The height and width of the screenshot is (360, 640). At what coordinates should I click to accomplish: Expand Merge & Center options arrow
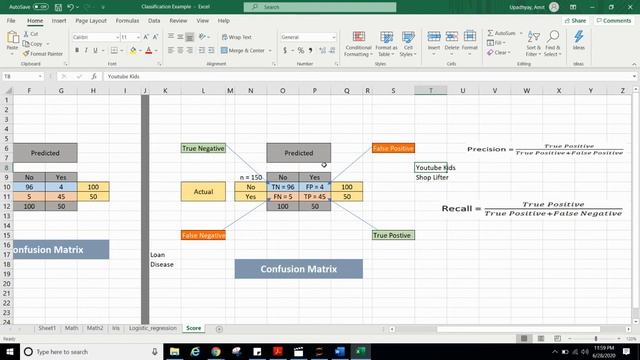270,51
